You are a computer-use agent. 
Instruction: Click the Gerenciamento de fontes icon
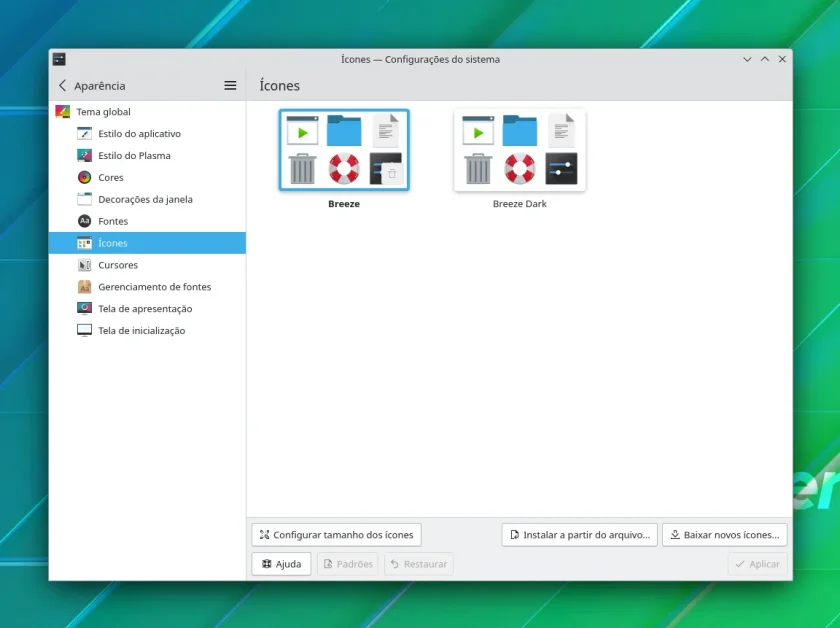click(85, 287)
